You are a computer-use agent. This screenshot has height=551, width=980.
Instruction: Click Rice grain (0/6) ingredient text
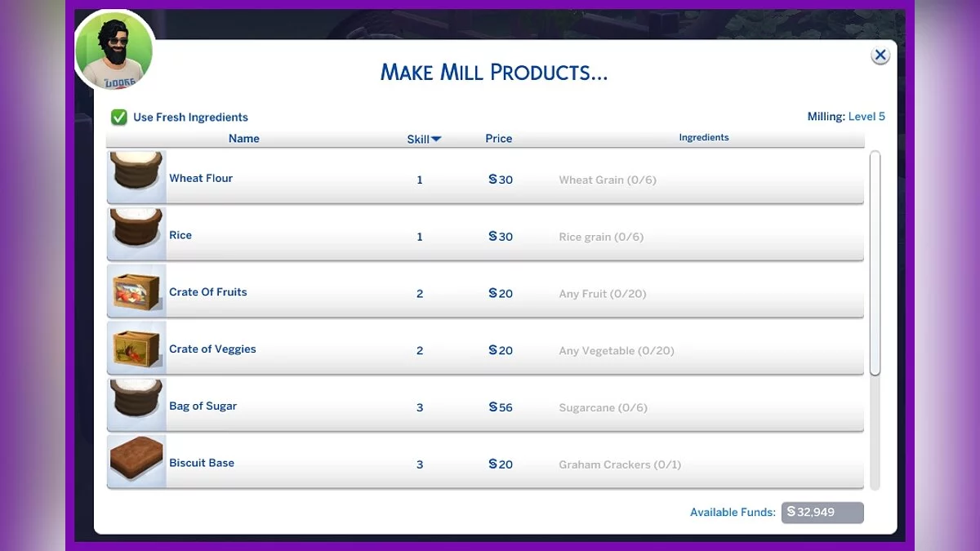point(601,237)
